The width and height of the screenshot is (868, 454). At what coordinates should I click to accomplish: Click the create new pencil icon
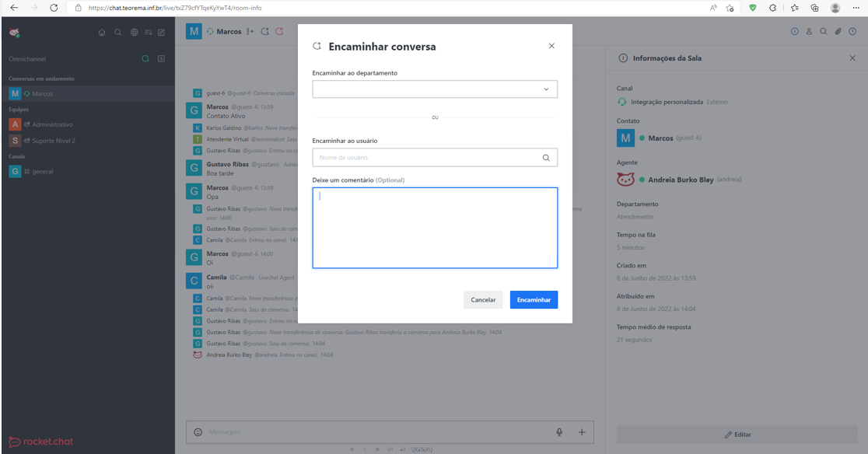162,33
